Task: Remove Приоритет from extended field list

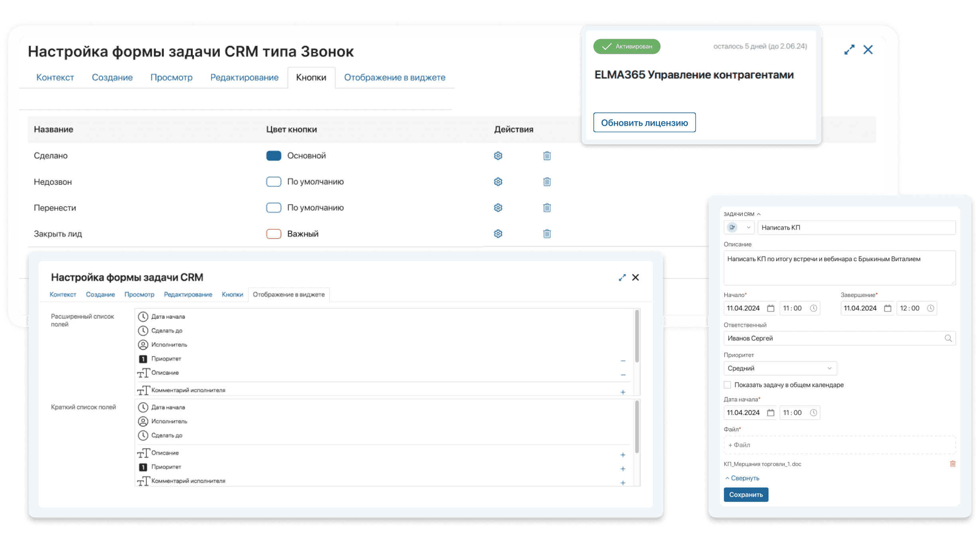Action: 622,361
